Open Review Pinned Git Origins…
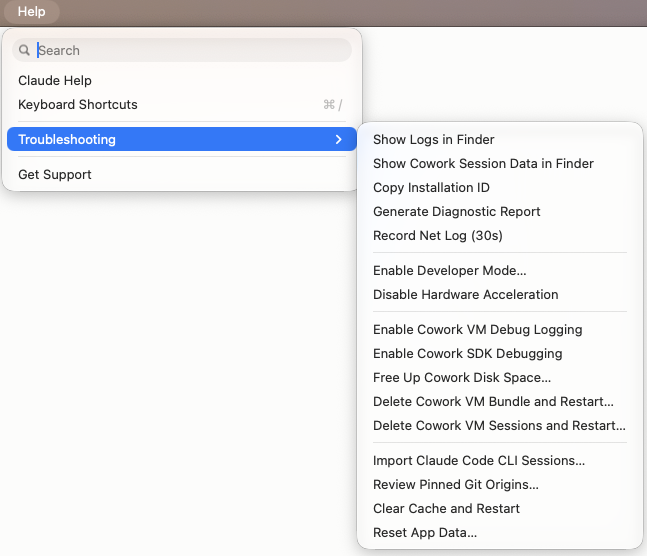 click(x=500, y=484)
